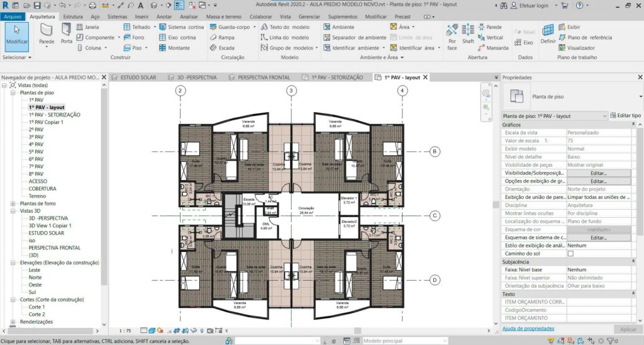644x345 pixels.
Task: Expand the Plantas de forro node
Action: [x=13, y=203]
